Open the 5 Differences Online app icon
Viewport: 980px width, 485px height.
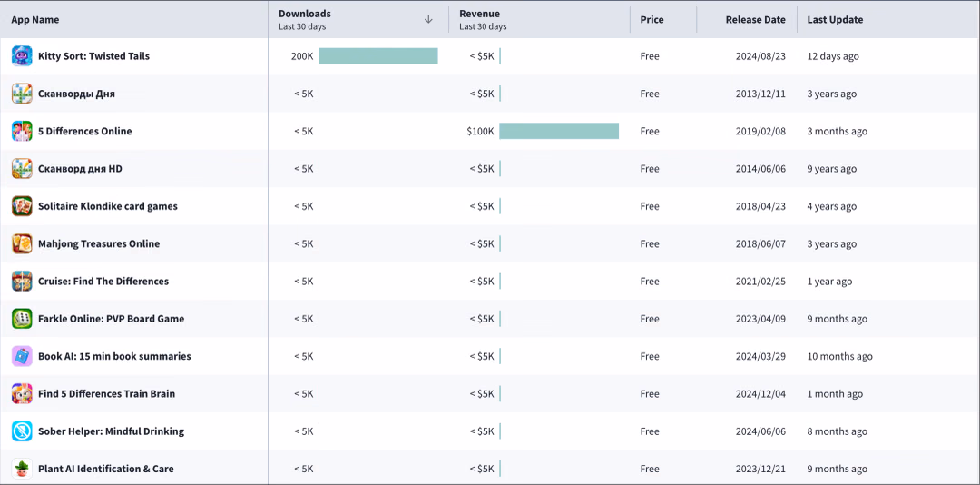tap(22, 132)
